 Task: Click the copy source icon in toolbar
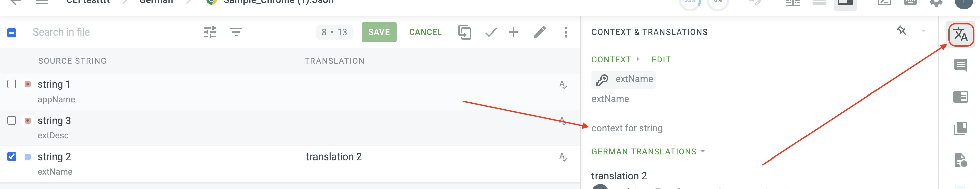464,32
